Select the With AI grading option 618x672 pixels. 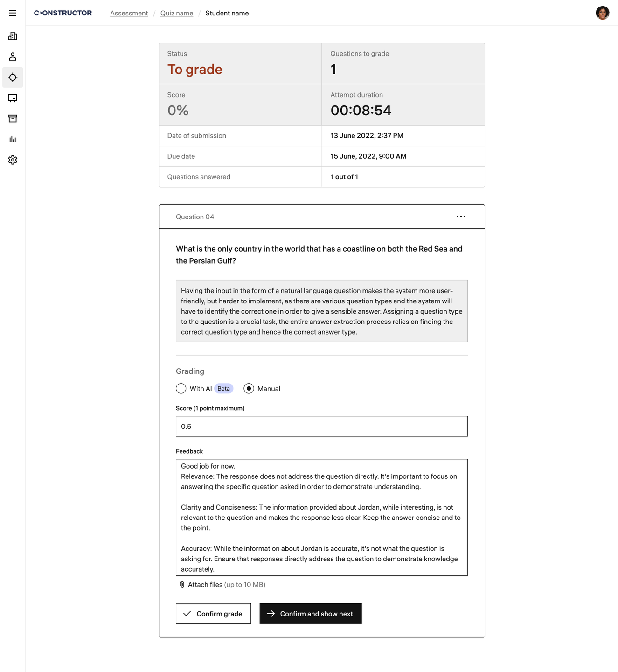click(x=181, y=388)
